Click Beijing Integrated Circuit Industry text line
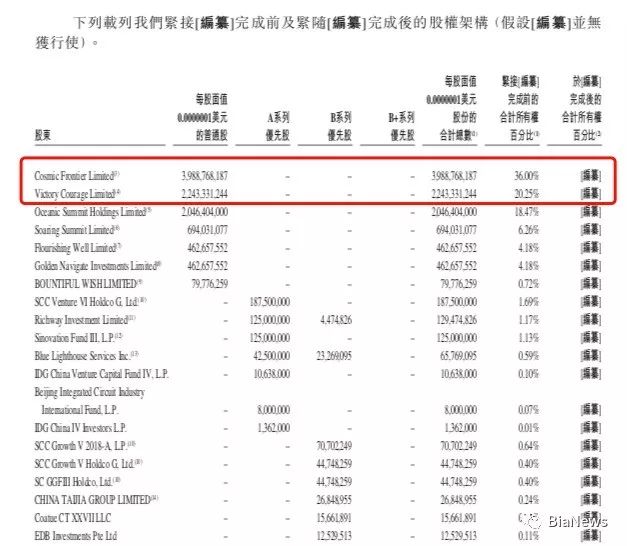This screenshot has width=627, height=546. (89, 392)
